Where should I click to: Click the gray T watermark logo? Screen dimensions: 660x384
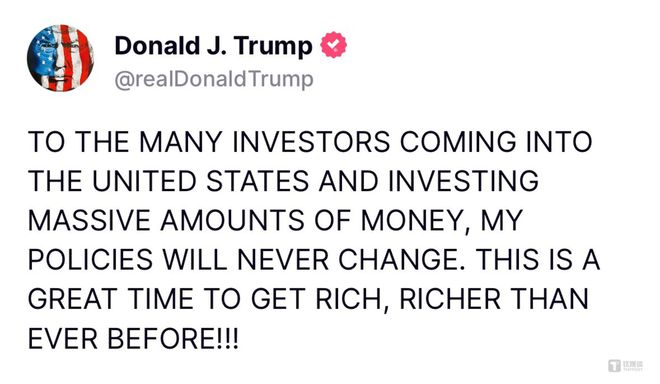click(615, 365)
